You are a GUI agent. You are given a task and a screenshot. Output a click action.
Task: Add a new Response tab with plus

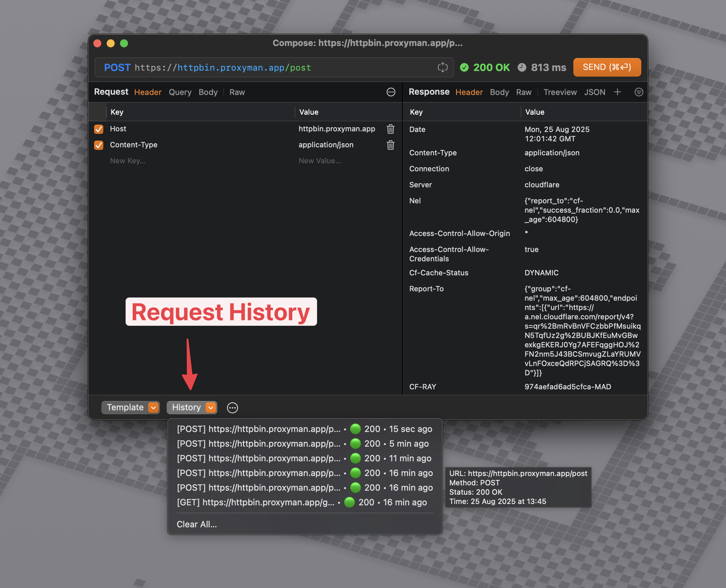(x=617, y=92)
